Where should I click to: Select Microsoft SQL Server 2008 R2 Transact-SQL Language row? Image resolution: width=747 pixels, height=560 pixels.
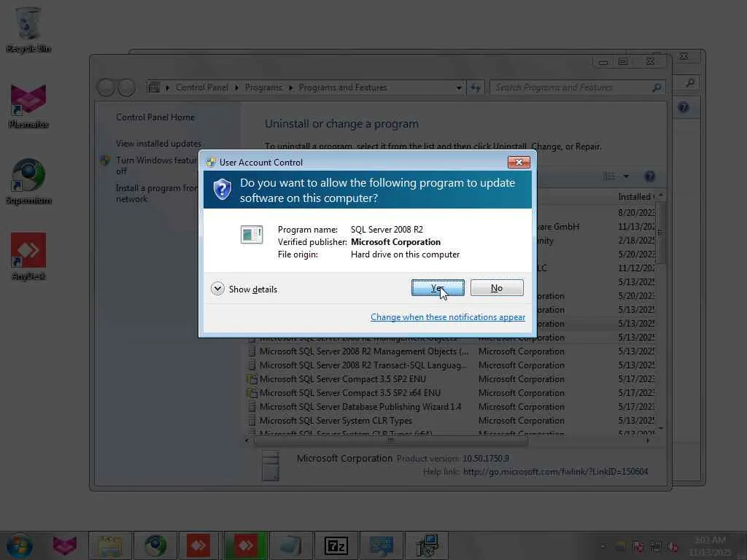pos(451,365)
